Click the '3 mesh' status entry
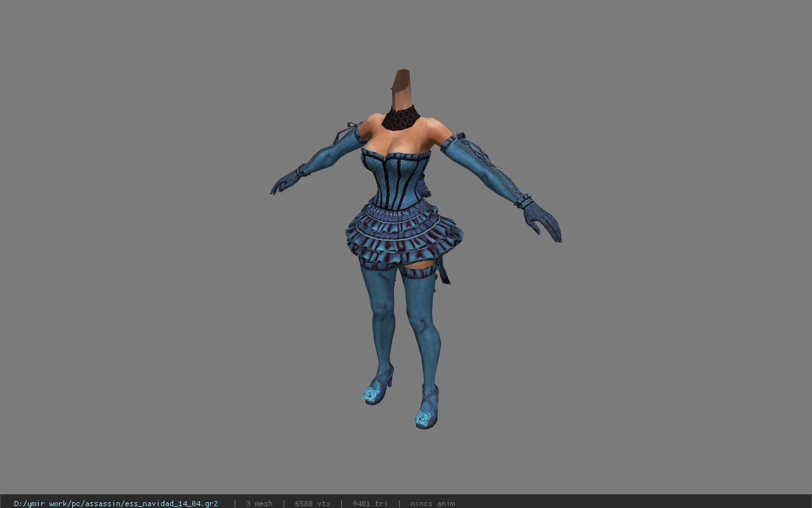The width and height of the screenshot is (812, 508). (259, 504)
